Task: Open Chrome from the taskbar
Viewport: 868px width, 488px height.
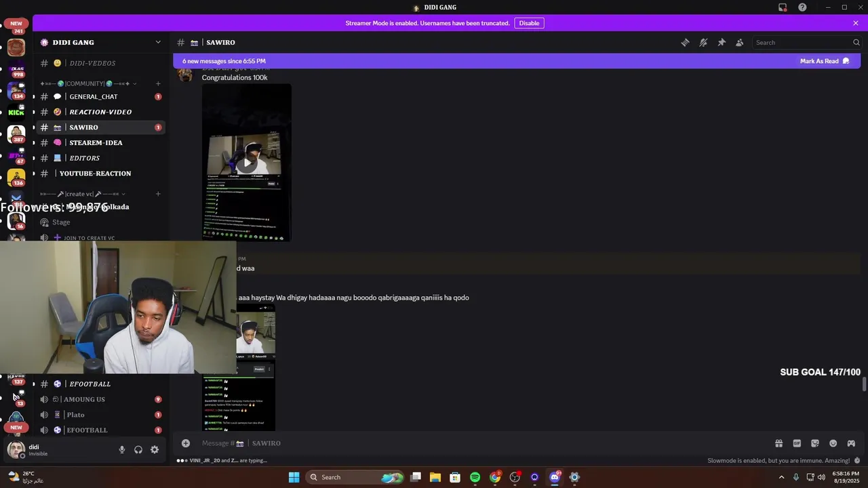Action: tap(495, 477)
